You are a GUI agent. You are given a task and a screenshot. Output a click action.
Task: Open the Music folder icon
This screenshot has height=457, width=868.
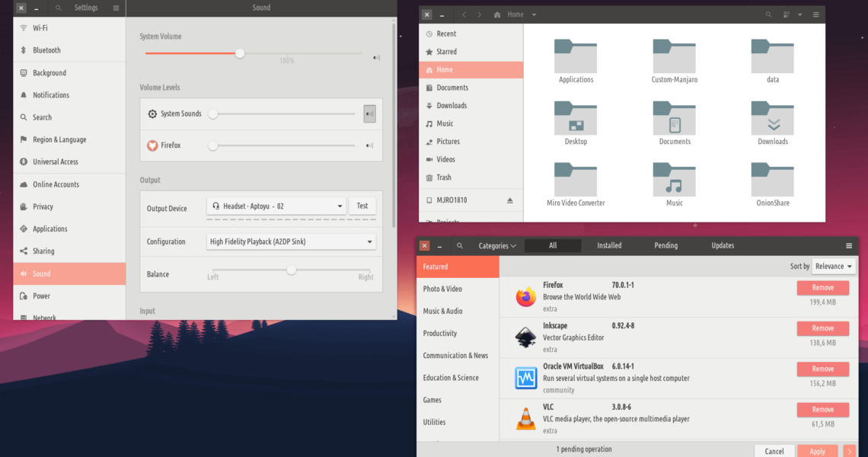click(674, 182)
